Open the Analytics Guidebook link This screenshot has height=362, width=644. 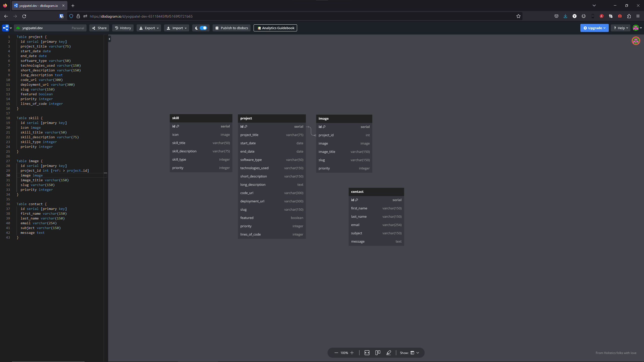click(275, 28)
